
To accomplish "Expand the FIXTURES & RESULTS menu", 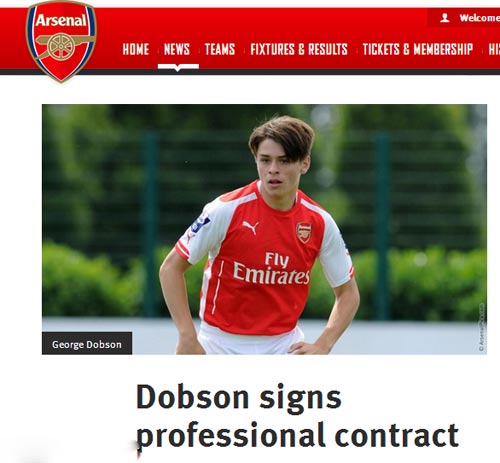I will (299, 49).
